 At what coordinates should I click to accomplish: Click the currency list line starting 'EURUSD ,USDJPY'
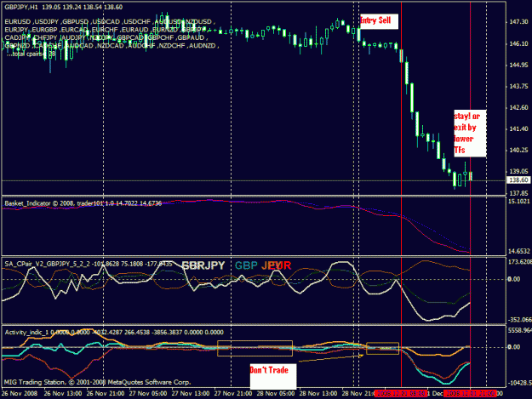[x=110, y=22]
